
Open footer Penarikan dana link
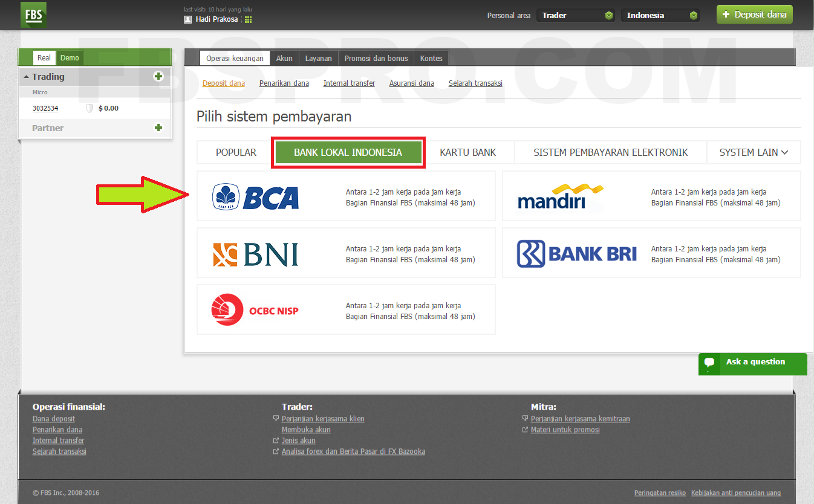click(x=57, y=430)
